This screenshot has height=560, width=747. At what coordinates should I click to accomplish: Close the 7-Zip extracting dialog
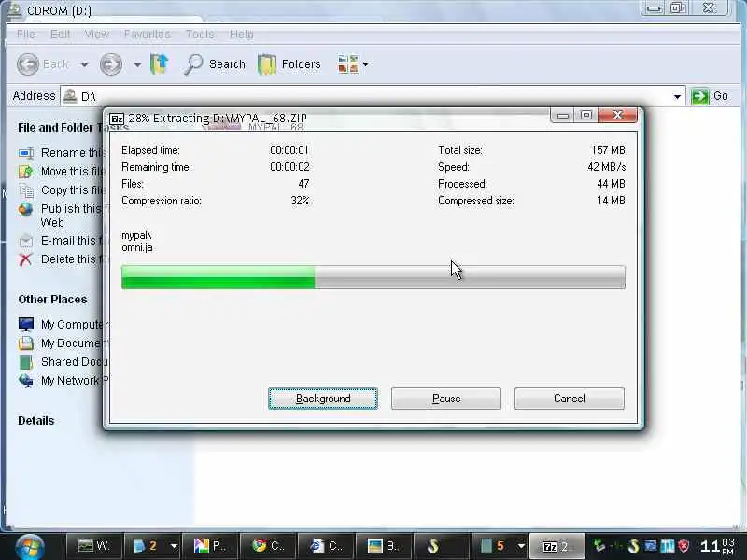point(618,115)
